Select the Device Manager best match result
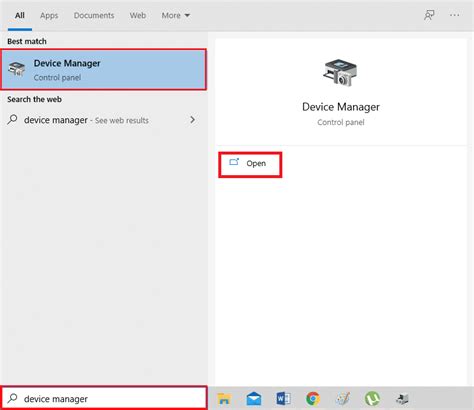Screen dimensions: 474x410 pos(104,70)
